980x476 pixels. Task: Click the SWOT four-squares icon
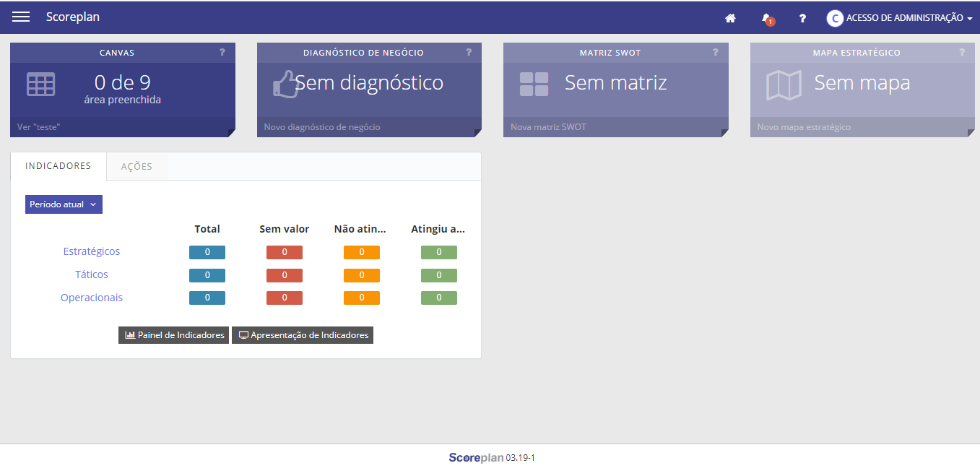[x=534, y=84]
